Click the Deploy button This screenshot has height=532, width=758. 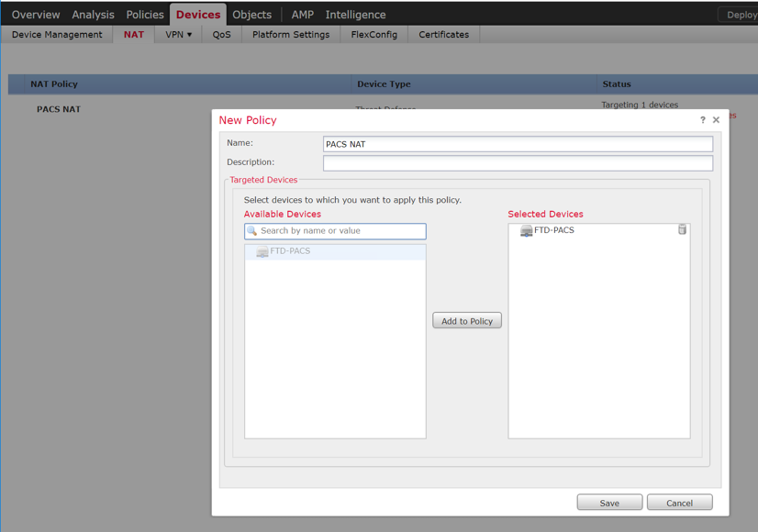click(x=743, y=14)
